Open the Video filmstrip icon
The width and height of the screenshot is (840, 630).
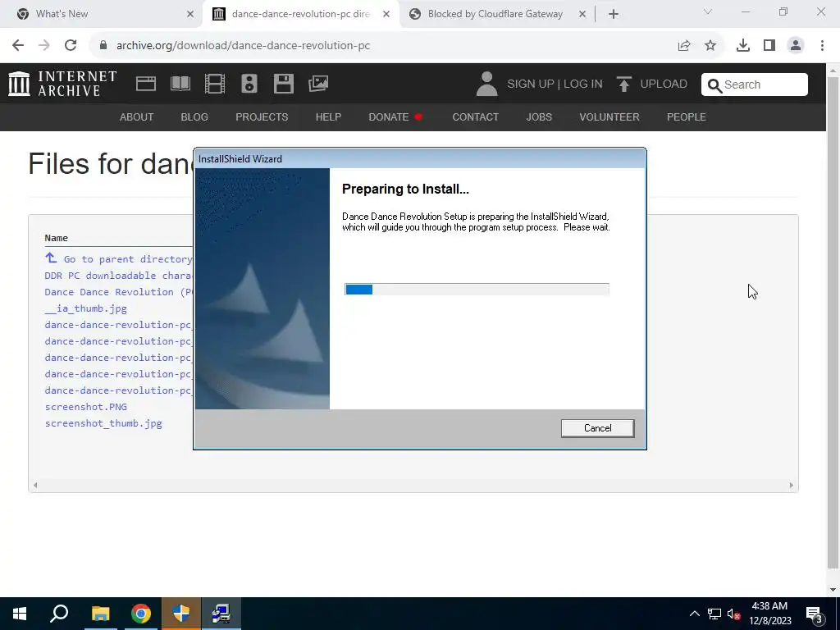tap(215, 84)
